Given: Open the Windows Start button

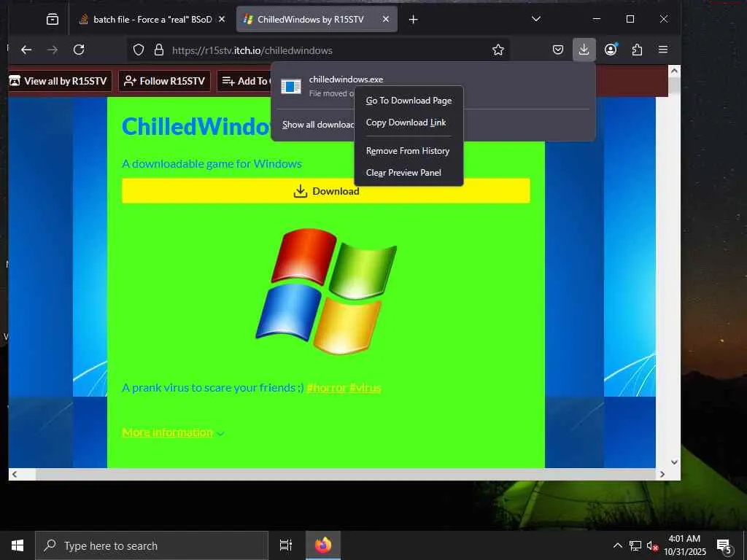Looking at the screenshot, I should point(18,545).
